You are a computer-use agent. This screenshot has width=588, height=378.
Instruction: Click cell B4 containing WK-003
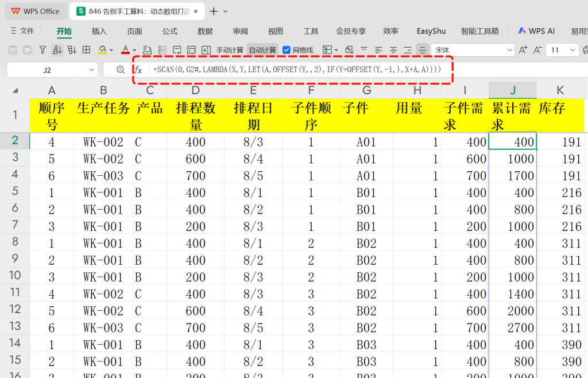point(103,176)
